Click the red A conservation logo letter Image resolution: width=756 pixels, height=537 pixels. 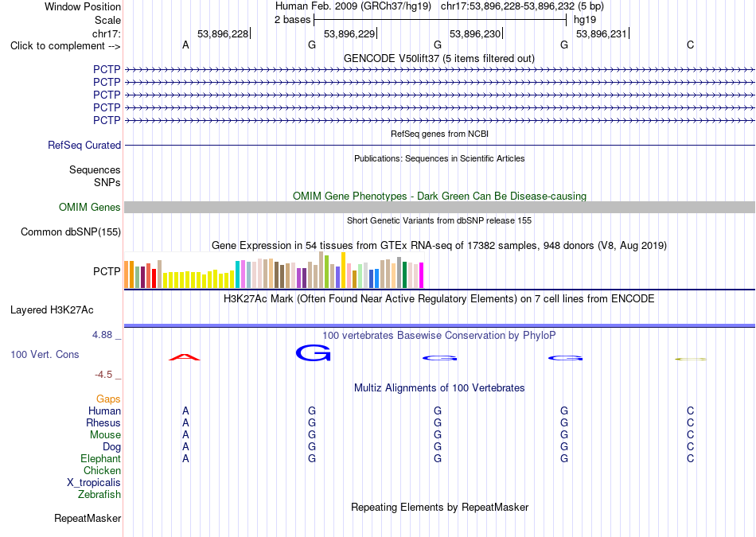[x=185, y=357]
